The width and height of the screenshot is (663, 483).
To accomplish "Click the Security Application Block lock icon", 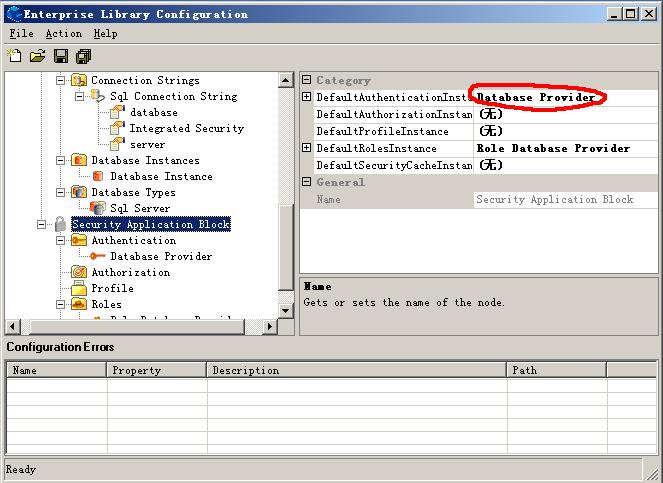I will tap(60, 225).
